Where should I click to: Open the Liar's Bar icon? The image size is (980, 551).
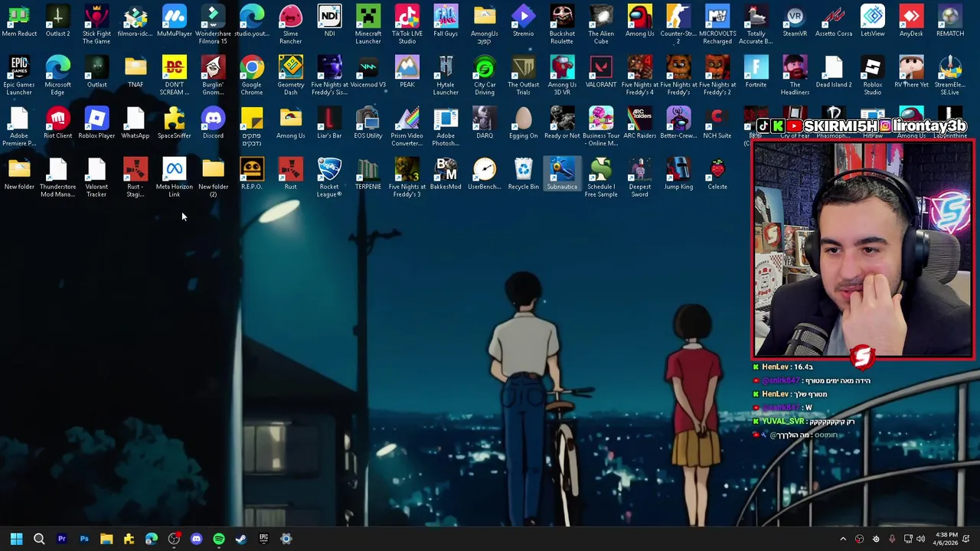tap(329, 123)
